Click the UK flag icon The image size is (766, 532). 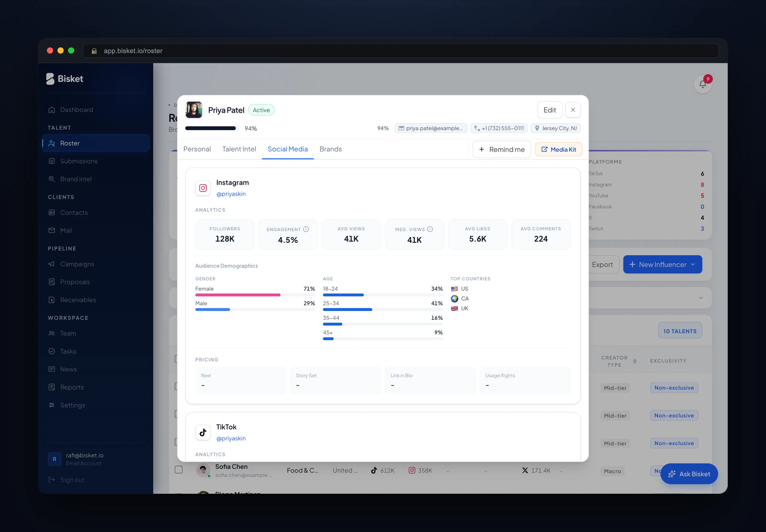pos(454,309)
